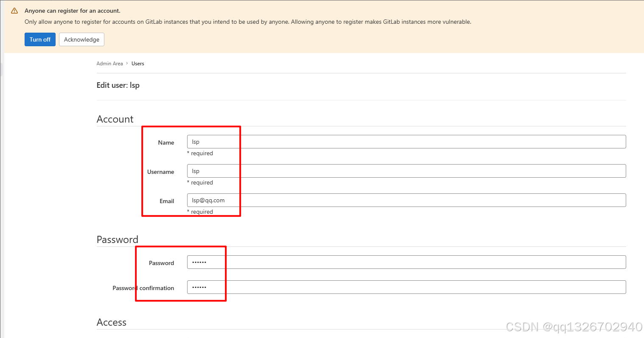Focus the Username input field
This screenshot has height=338, width=644.
pyautogui.click(x=406, y=171)
